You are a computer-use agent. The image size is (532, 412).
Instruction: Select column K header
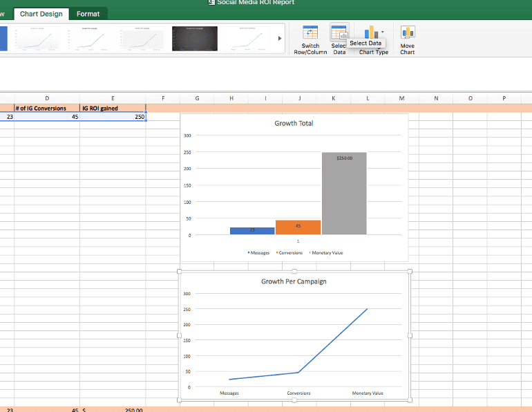334,98
